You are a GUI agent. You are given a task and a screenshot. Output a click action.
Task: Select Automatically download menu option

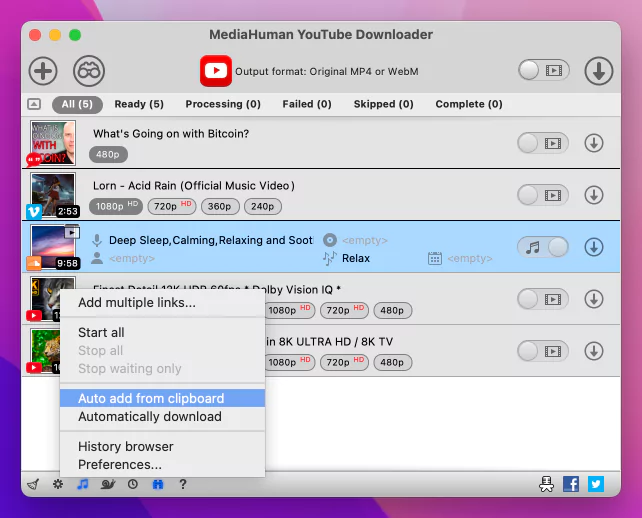[163, 416]
